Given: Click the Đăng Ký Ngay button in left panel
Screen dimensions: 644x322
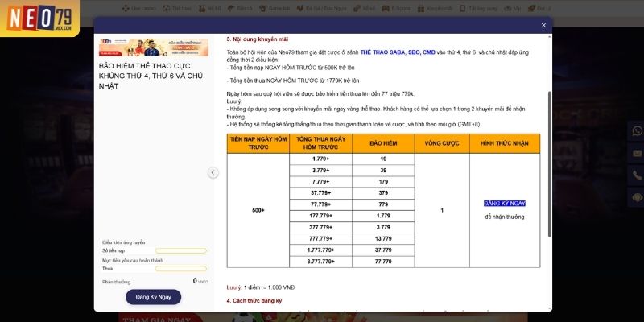Looking at the screenshot, I should pyautogui.click(x=153, y=297).
